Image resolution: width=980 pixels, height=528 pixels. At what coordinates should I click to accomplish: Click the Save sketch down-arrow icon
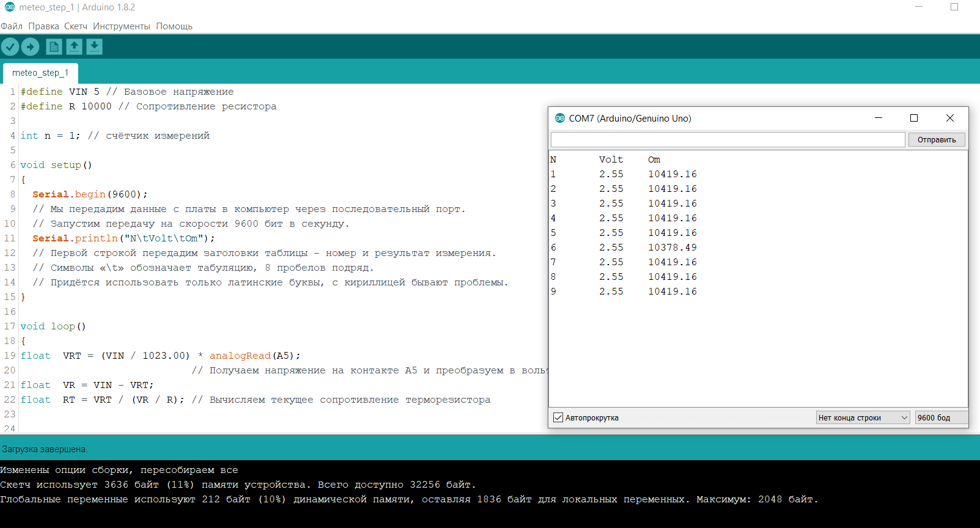[94, 46]
